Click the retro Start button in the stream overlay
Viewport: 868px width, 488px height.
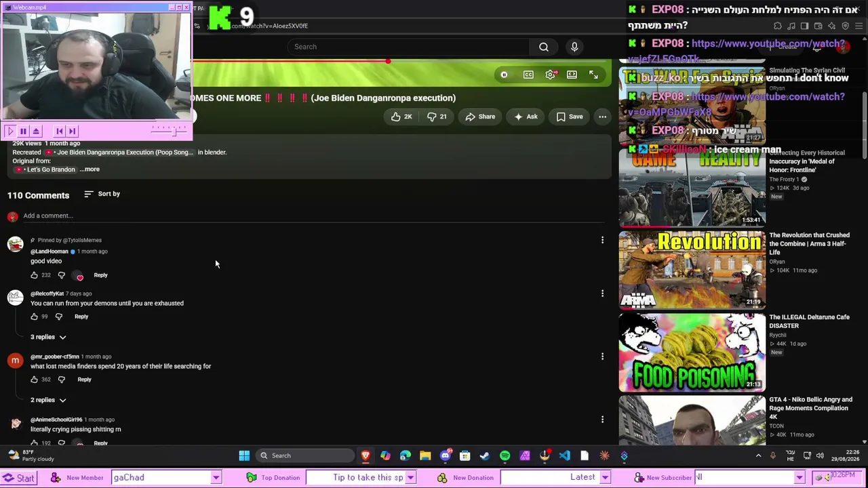coord(19,478)
